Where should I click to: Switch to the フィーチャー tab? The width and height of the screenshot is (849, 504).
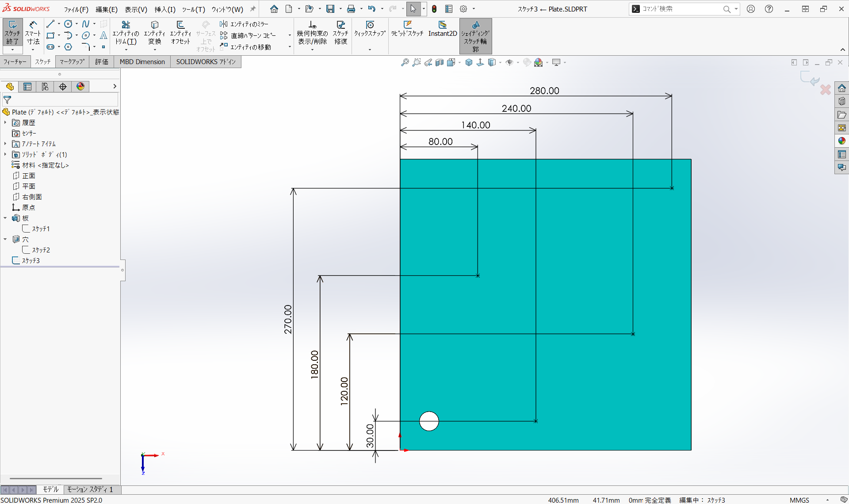[15, 62]
